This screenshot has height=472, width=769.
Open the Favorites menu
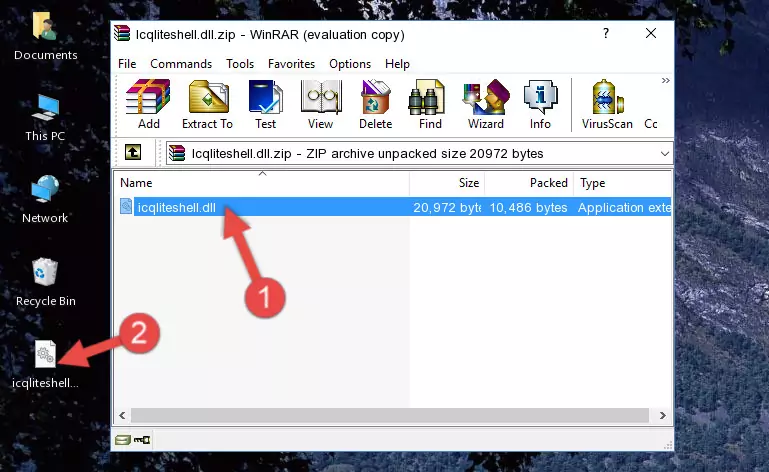(x=291, y=64)
